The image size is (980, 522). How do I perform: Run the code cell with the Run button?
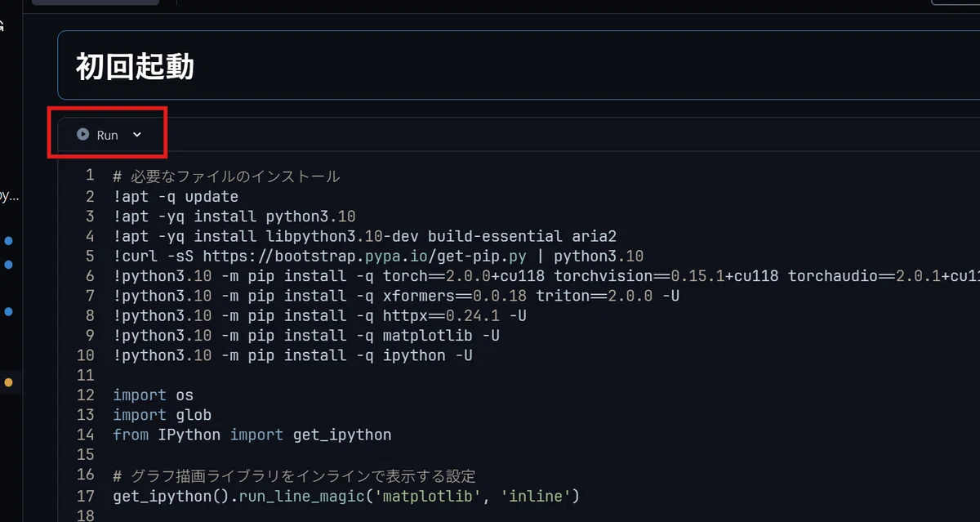click(97, 135)
